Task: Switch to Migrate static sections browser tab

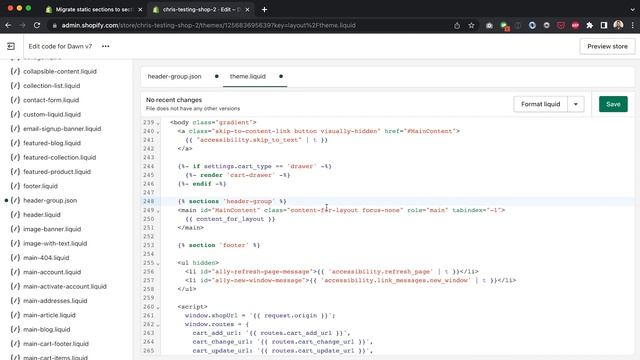Action: tap(93, 9)
